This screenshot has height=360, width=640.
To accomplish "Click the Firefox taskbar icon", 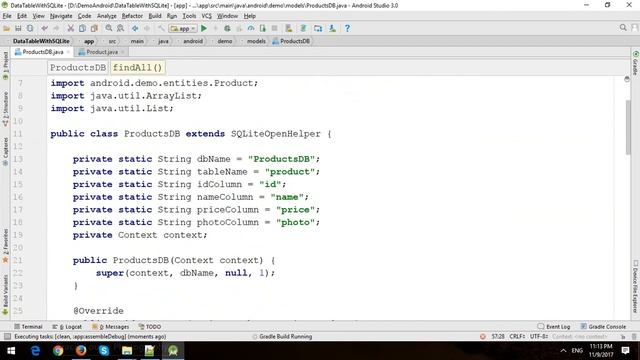I will pyautogui.click(x=81, y=351).
